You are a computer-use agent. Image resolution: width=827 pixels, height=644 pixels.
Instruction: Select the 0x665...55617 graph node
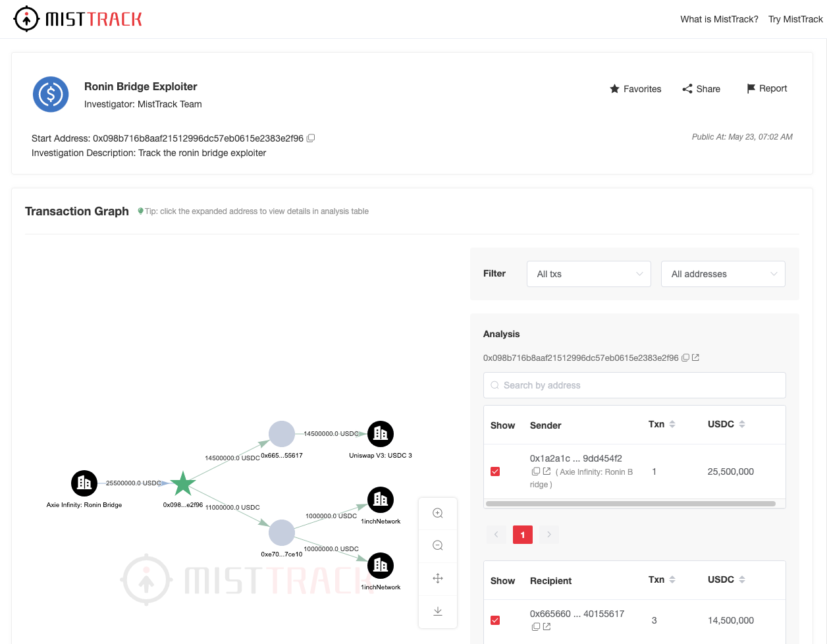tap(282, 434)
